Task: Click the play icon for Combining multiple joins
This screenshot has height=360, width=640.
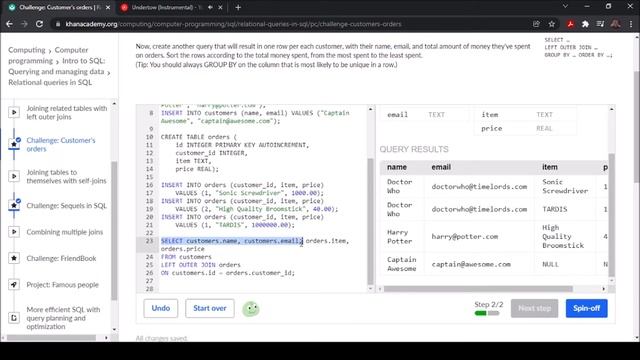Action: 14,232
